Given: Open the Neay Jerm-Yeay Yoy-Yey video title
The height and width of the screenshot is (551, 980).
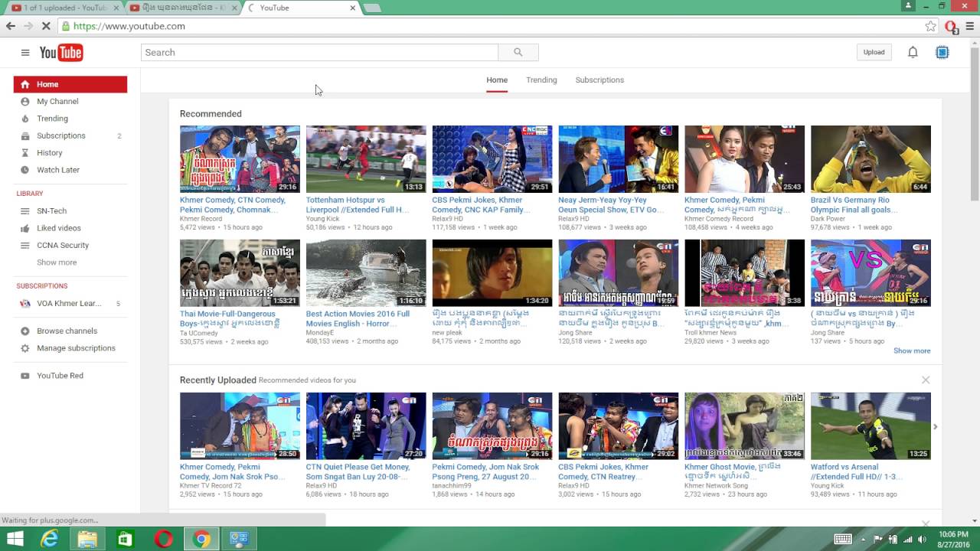Looking at the screenshot, I should (x=610, y=205).
